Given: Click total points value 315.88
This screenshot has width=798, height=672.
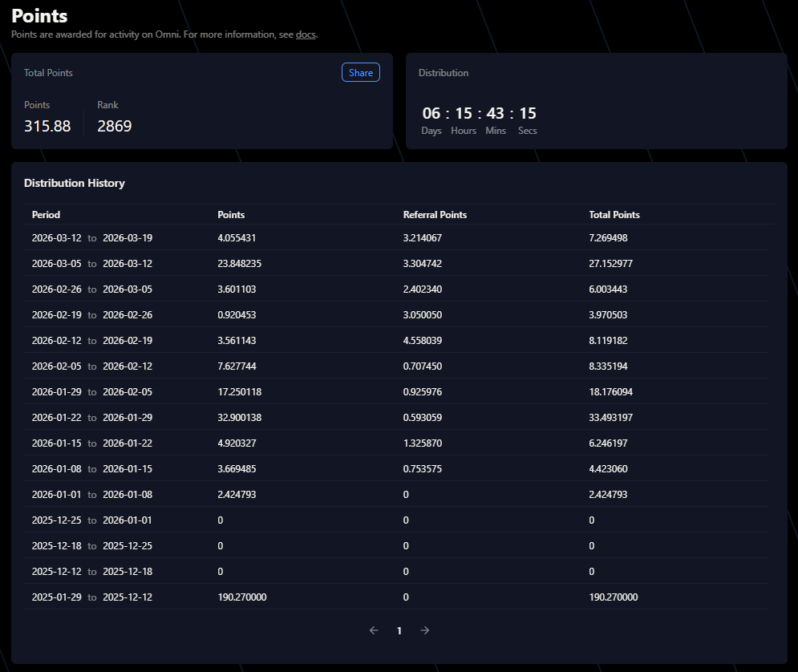Looking at the screenshot, I should tap(47, 126).
